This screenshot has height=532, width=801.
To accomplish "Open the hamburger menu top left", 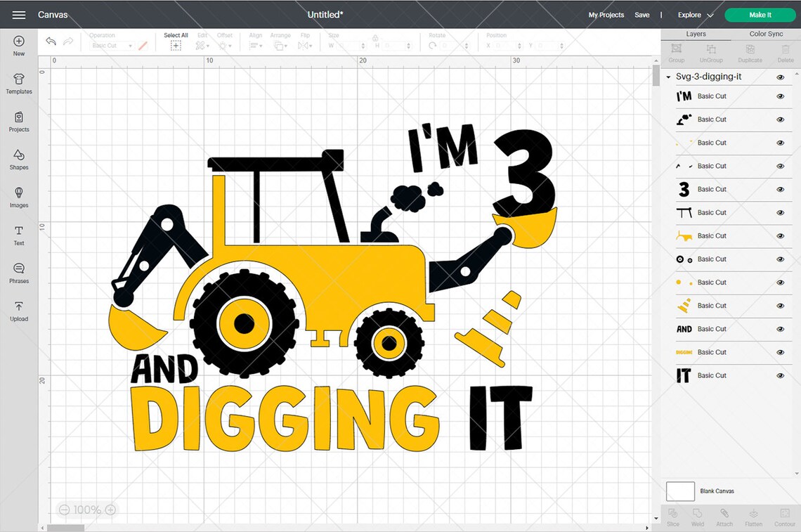I will 18,14.
